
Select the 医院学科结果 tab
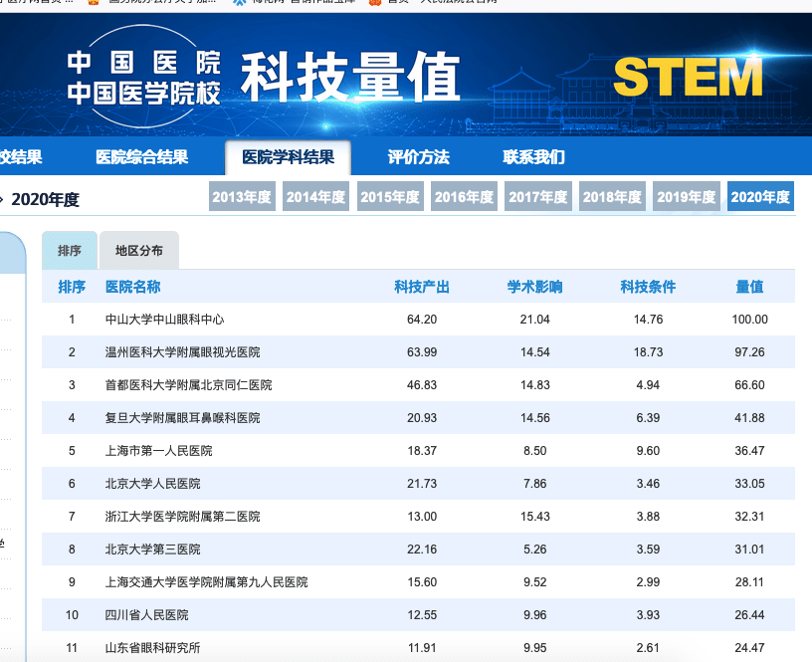pyautogui.click(x=288, y=157)
